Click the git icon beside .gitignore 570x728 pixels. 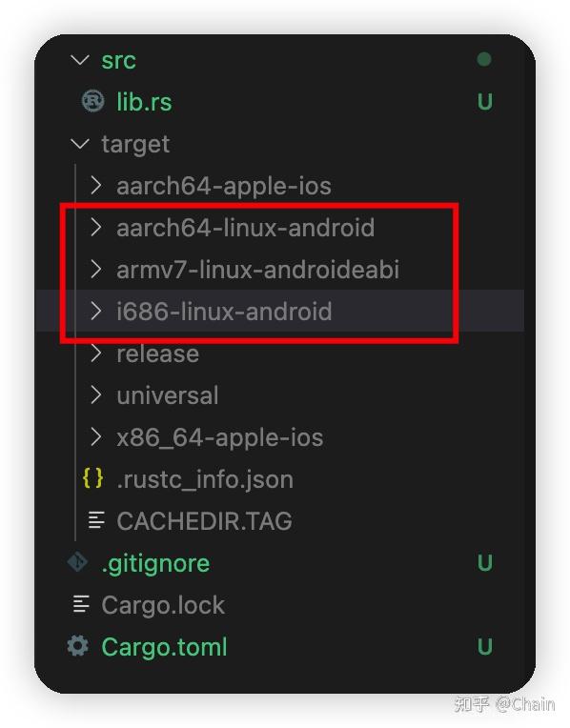77,562
